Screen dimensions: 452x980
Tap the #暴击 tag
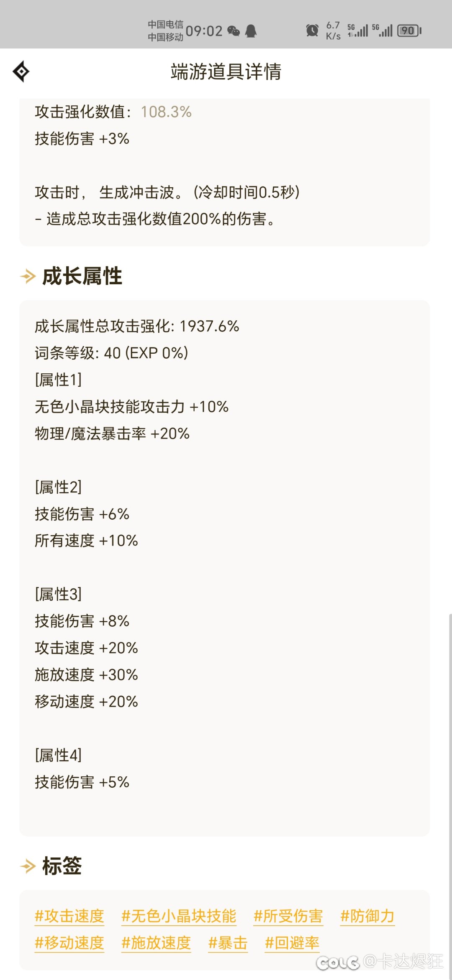[x=228, y=943]
